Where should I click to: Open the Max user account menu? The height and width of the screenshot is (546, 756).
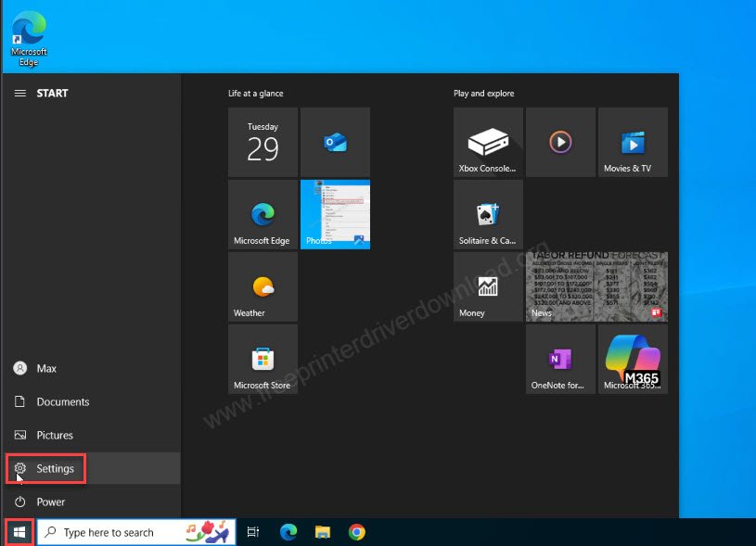click(92, 368)
